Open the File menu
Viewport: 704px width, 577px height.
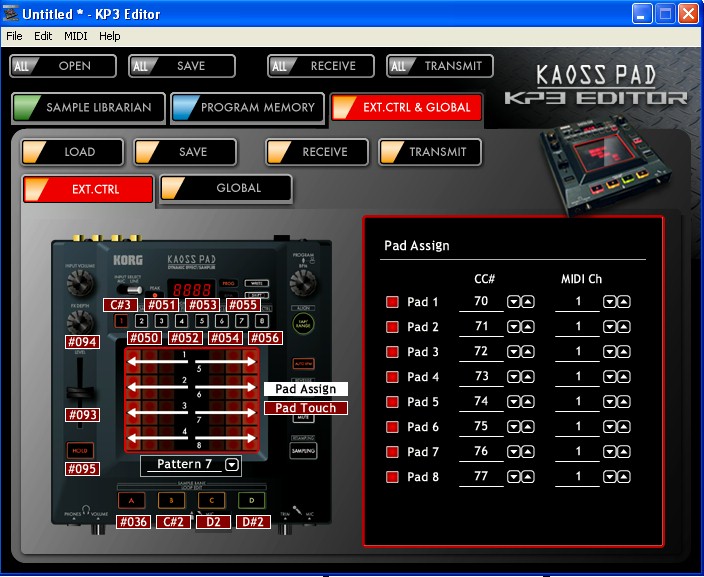tap(14, 36)
